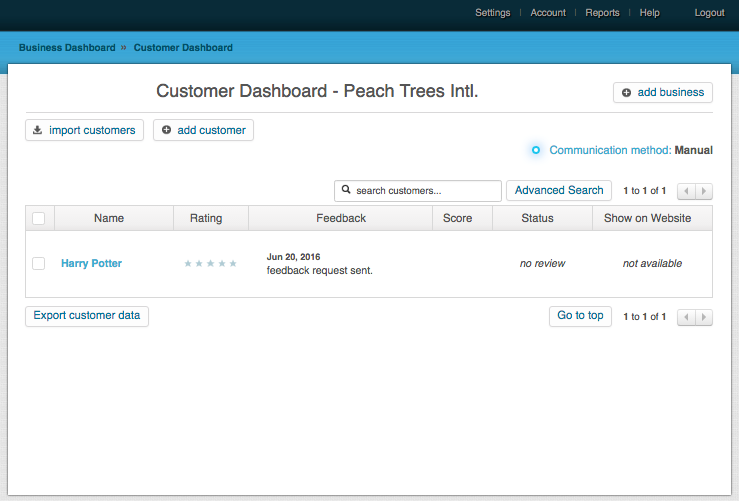Rate Harry Potter with five stars
Image resolution: width=739 pixels, height=501 pixels.
point(233,263)
